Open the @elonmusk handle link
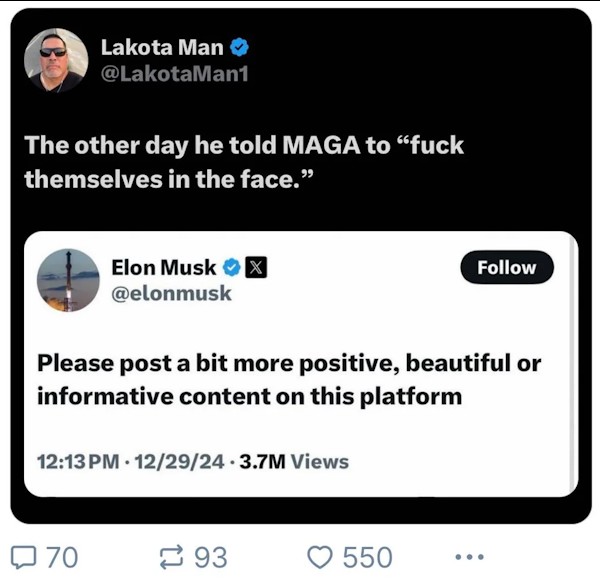The image size is (600, 583). tap(171, 293)
